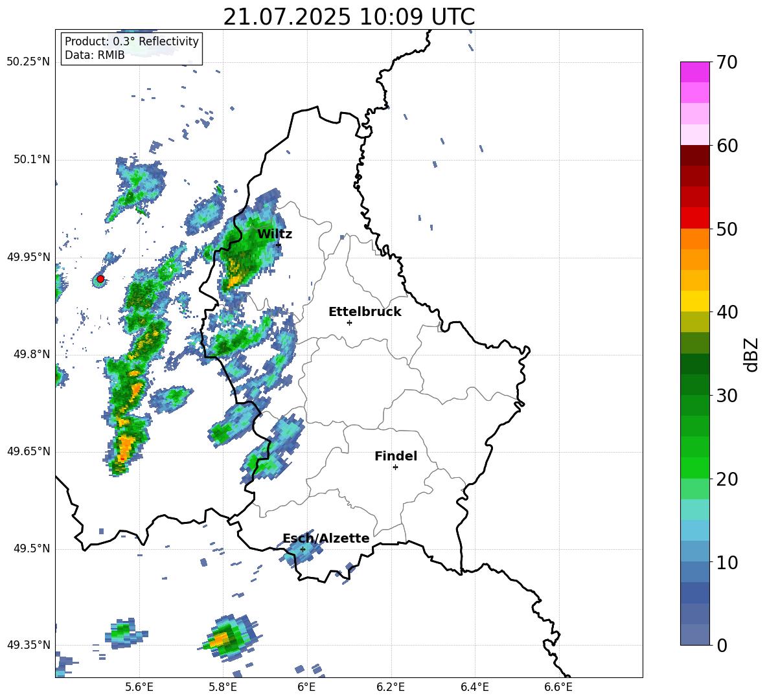Click the dBZ colorbar axis label
The height and width of the screenshot is (700, 767).
[752, 354]
